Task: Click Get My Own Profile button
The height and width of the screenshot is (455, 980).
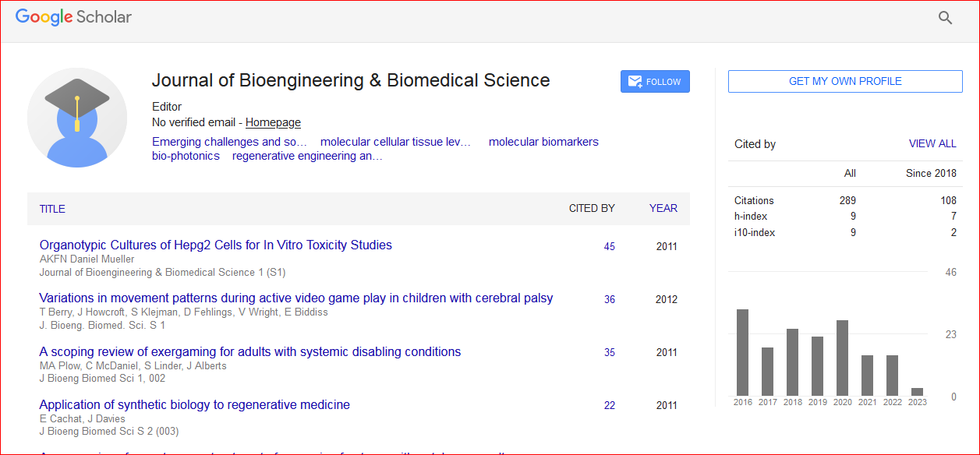Action: (845, 81)
